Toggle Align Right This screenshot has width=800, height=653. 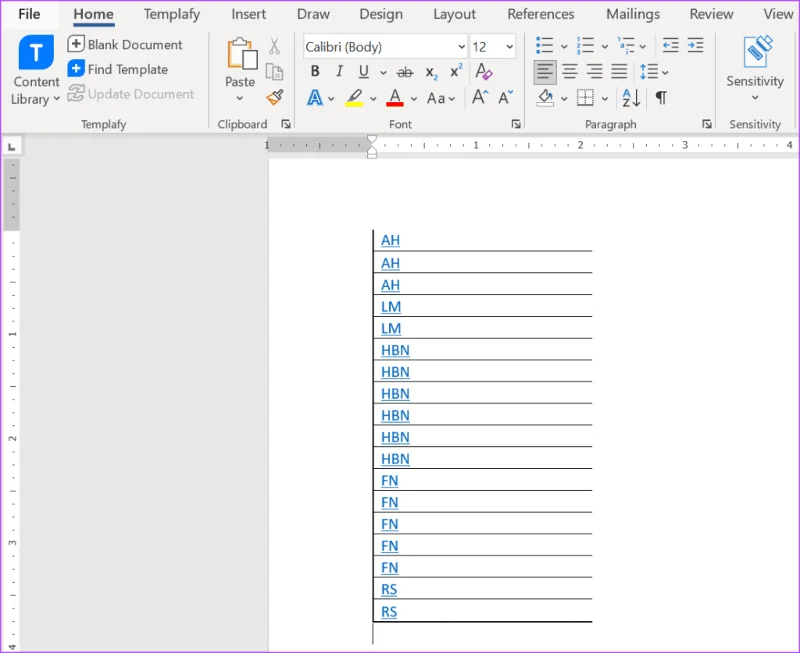(x=594, y=71)
